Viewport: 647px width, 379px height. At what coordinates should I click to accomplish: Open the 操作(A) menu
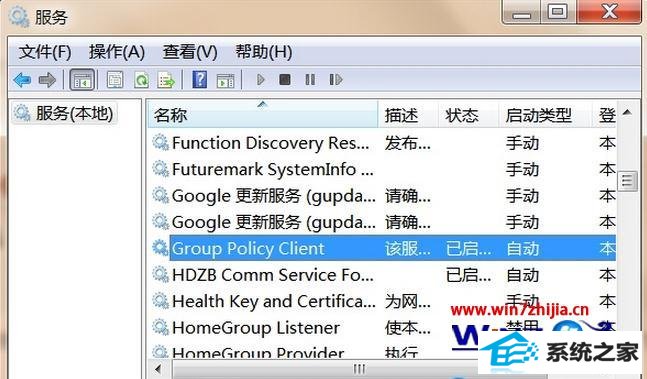(117, 52)
